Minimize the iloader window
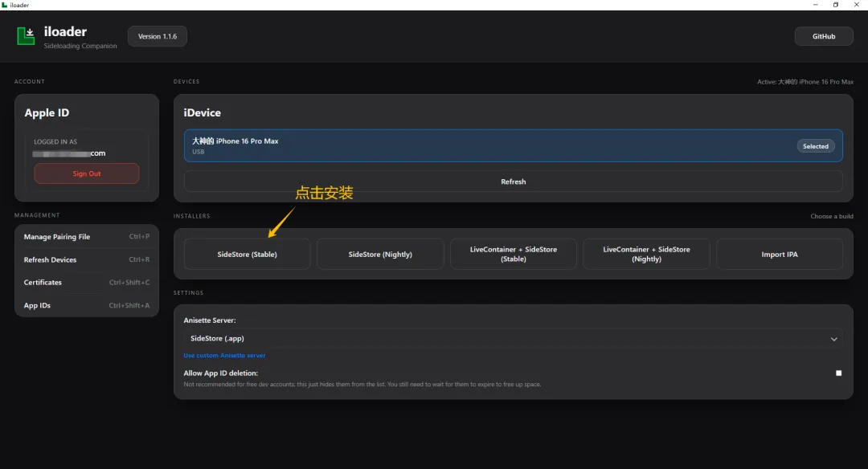The width and height of the screenshot is (868, 469). [x=816, y=5]
